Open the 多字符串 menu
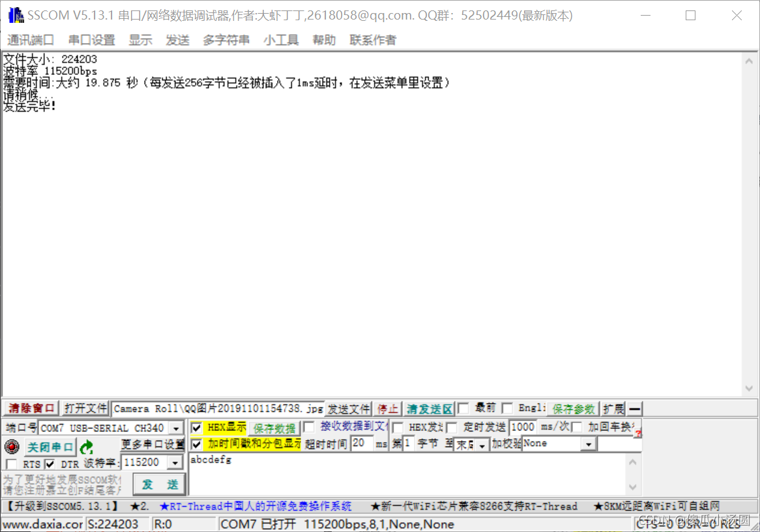Screen dimensions: 760x532 click(x=226, y=40)
